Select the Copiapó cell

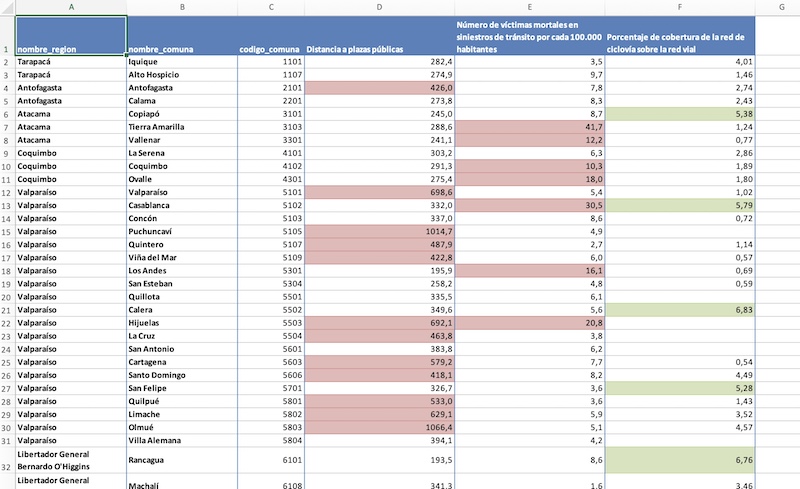point(182,114)
